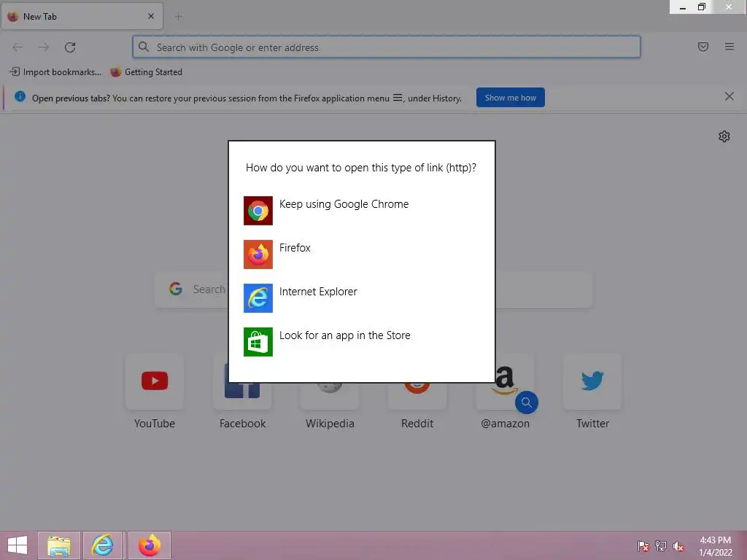Select the New Tab tab
Image resolution: width=747 pixels, height=560 pixels.
(82, 16)
